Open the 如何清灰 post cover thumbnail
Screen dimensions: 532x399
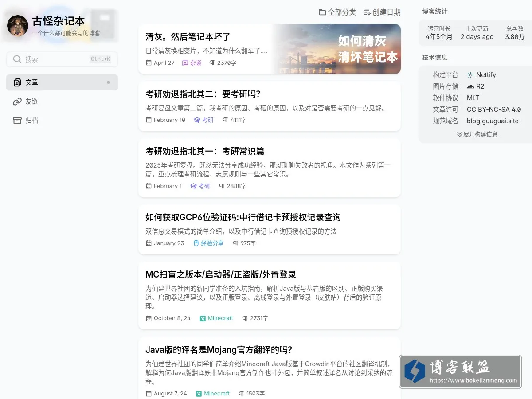tap(336, 49)
